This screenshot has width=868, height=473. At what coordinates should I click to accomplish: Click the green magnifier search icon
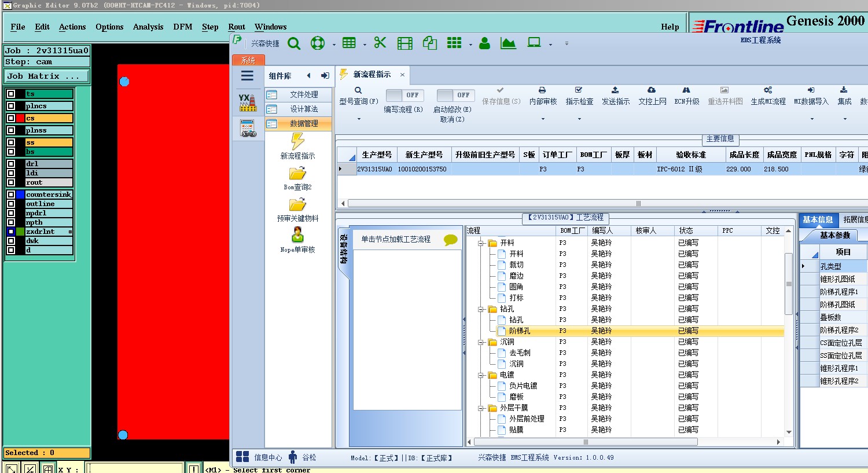click(x=294, y=43)
